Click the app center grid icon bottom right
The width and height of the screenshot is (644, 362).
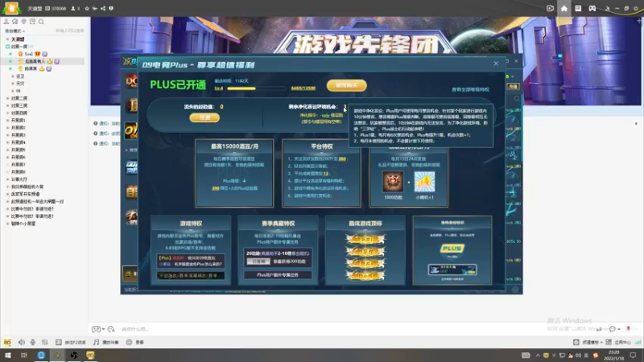tap(609, 342)
